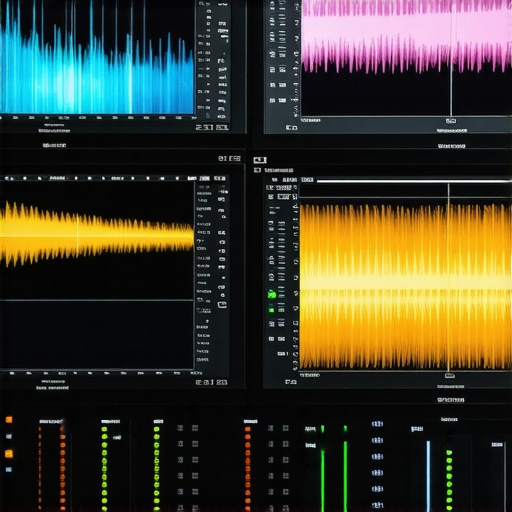Viewport: 512px width, 512px height.
Task: Click the playhead line in the large orange waveform
Action: point(449,277)
